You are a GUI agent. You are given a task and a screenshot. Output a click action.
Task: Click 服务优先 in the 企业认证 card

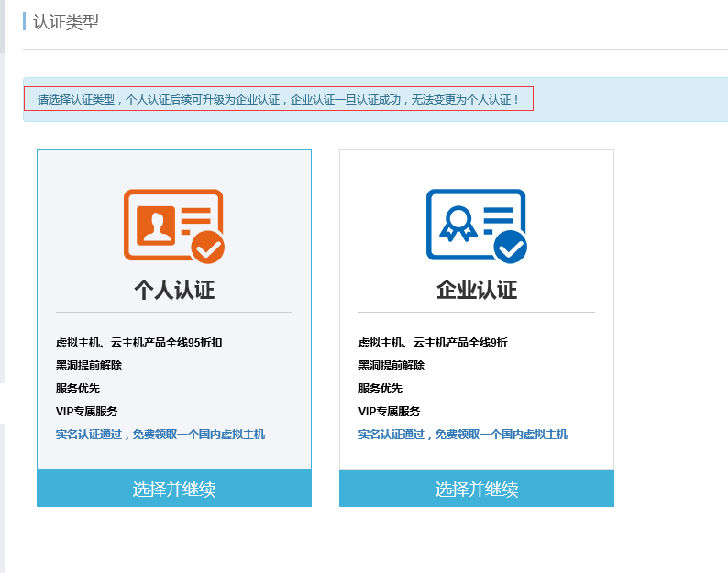(x=381, y=388)
